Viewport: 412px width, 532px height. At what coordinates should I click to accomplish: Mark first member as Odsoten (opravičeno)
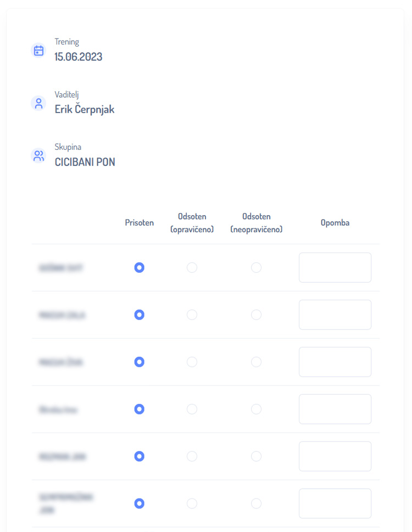192,267
